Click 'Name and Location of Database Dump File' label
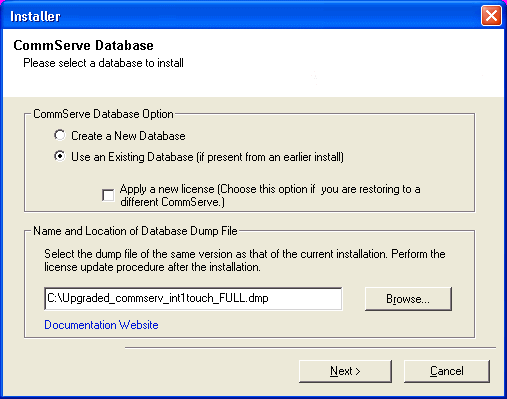The height and width of the screenshot is (399, 507). [x=135, y=231]
